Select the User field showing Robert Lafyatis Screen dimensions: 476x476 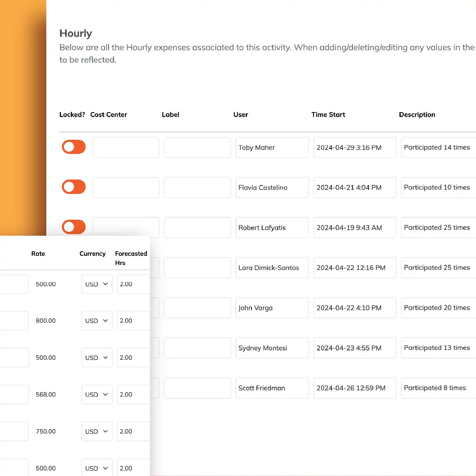point(272,227)
